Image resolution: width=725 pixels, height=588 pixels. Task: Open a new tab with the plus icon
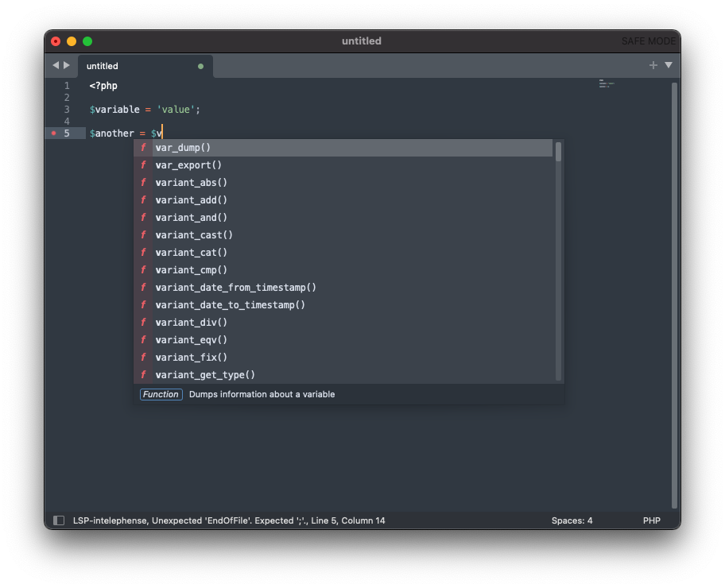click(x=652, y=66)
